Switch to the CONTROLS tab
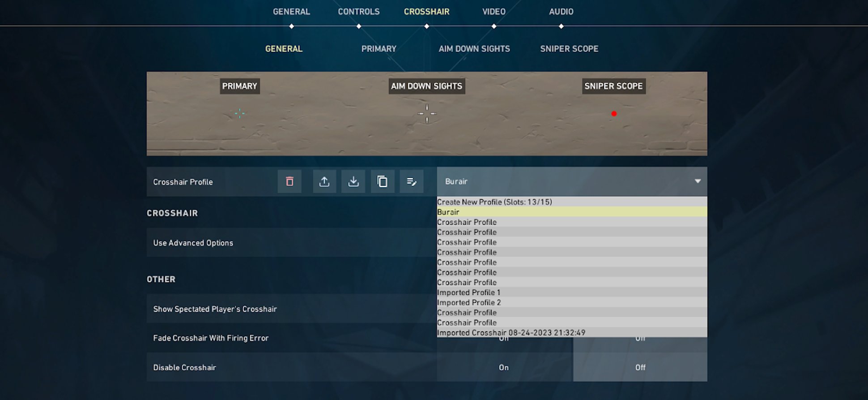 (x=358, y=12)
